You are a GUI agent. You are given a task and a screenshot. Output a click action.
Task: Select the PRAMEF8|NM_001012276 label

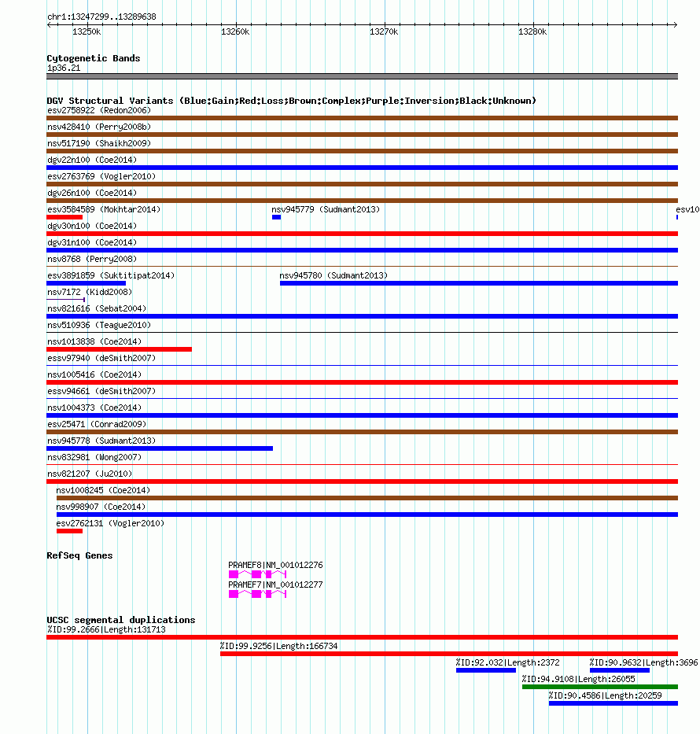tap(275, 565)
